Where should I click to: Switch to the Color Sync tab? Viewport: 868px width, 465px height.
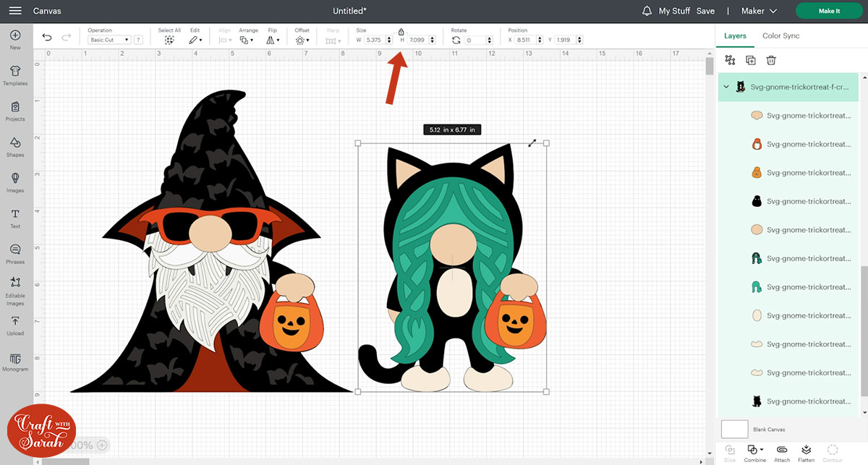[x=780, y=35]
